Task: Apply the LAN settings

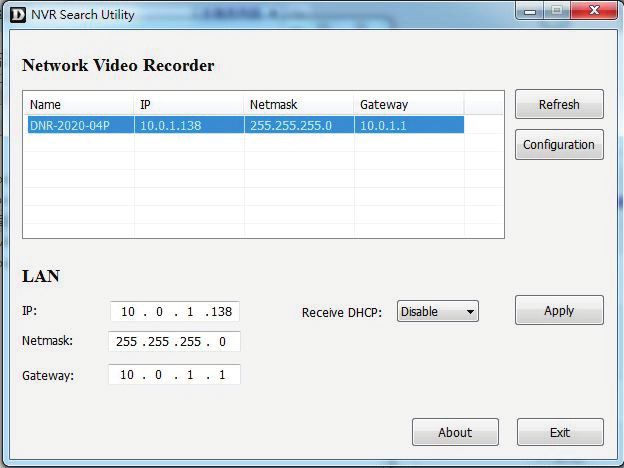Action: click(559, 310)
